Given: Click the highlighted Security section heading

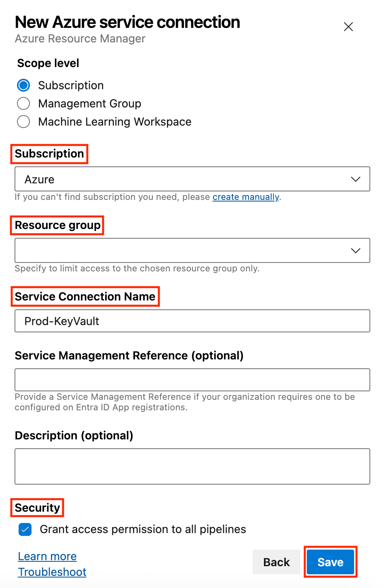Looking at the screenshot, I should [37, 508].
